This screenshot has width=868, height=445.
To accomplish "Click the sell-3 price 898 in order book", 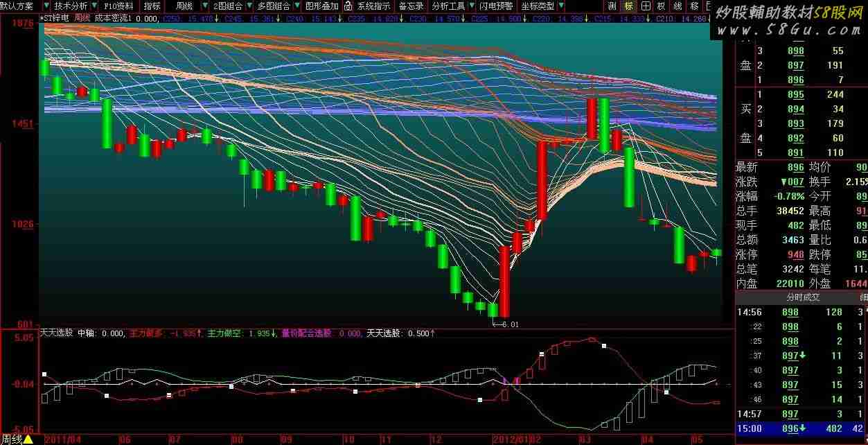I will coord(796,51).
